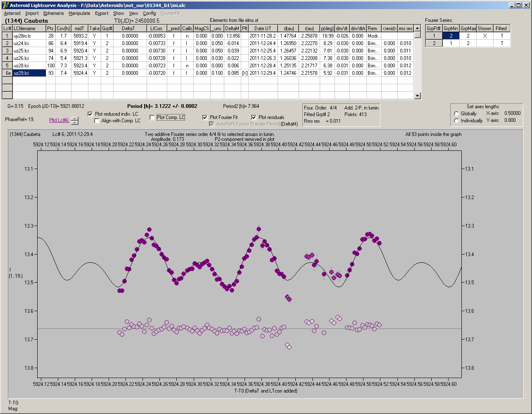Open the Import menu

click(32, 13)
